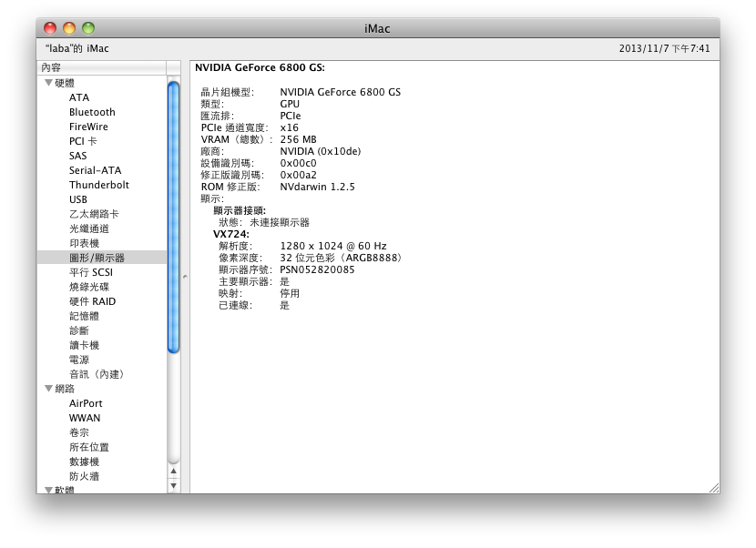Show 記憶體 information
The image size is (756, 548).
(x=85, y=316)
